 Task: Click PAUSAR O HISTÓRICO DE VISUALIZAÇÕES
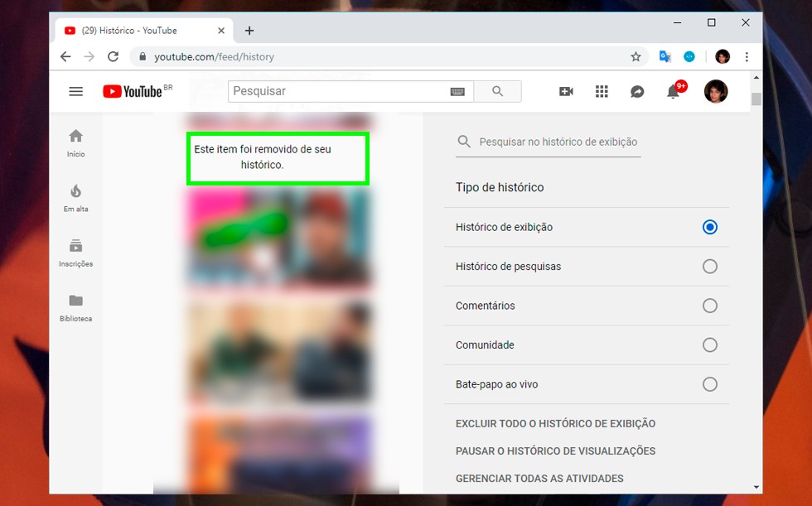pos(555,451)
